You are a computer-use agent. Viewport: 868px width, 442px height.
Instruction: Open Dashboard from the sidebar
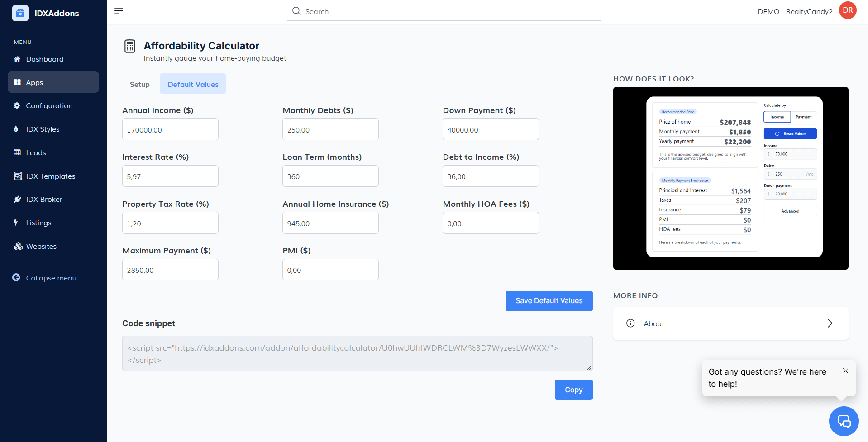[x=53, y=59]
